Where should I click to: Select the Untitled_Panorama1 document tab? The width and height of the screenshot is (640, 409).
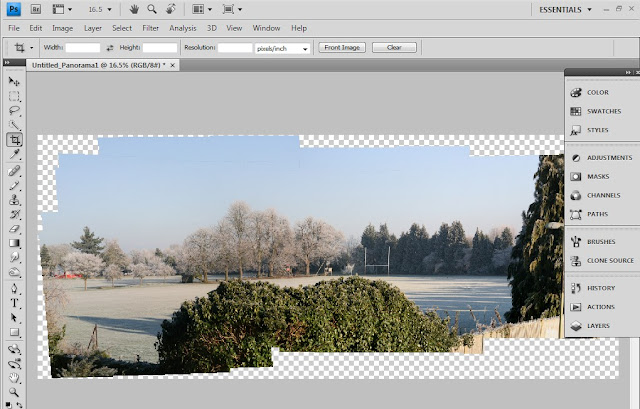coord(98,65)
